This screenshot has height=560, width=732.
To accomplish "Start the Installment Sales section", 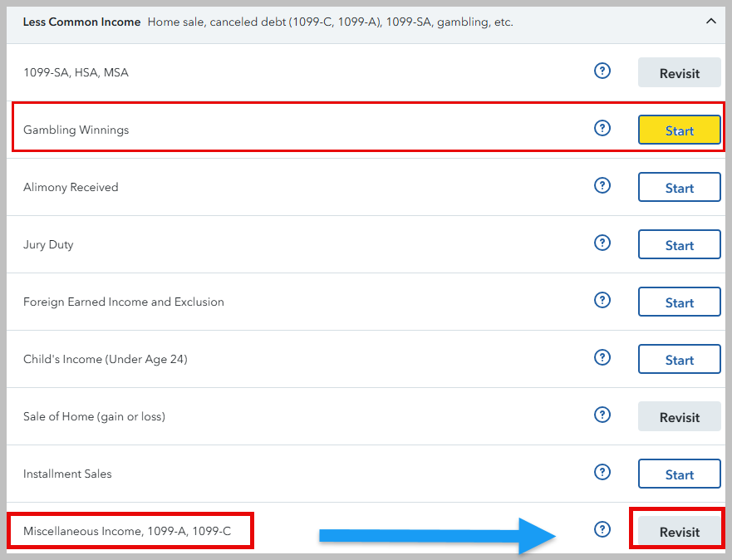I will pyautogui.click(x=679, y=474).
